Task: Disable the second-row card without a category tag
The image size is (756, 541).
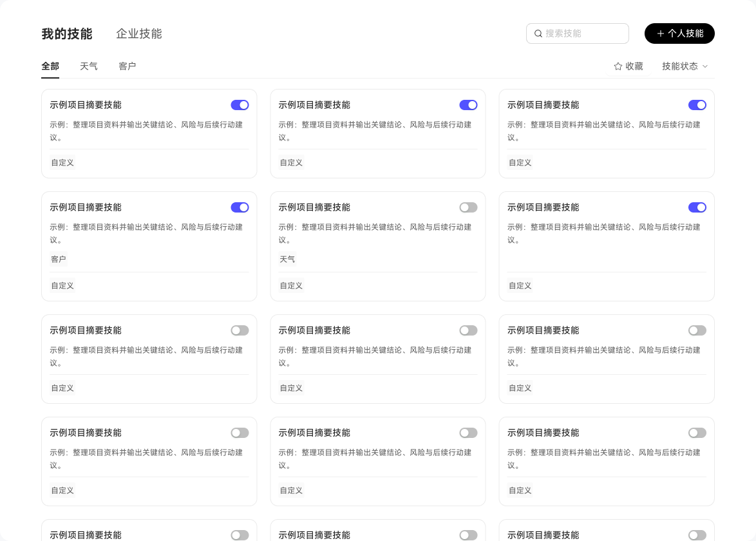Action: [697, 207]
